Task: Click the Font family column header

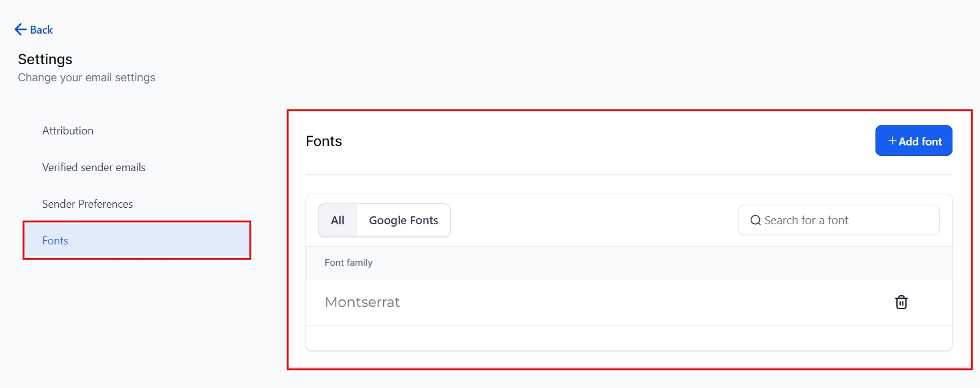Action: 348,263
